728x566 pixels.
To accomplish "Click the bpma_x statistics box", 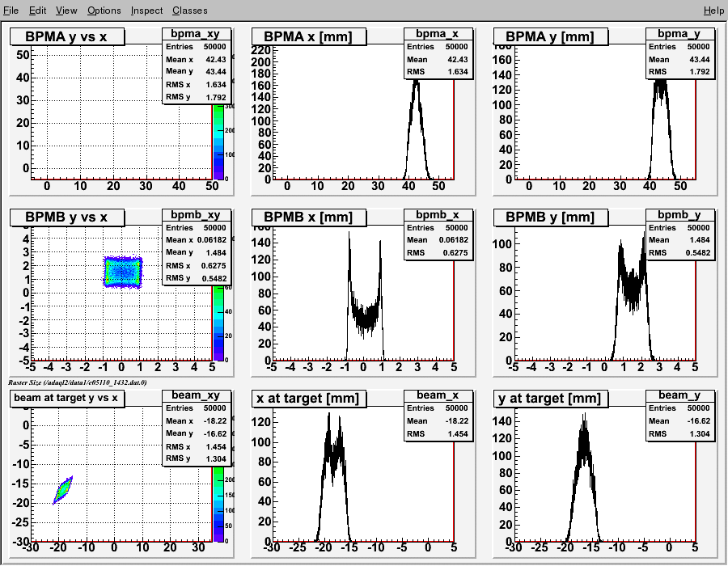I will pyautogui.click(x=438, y=53).
